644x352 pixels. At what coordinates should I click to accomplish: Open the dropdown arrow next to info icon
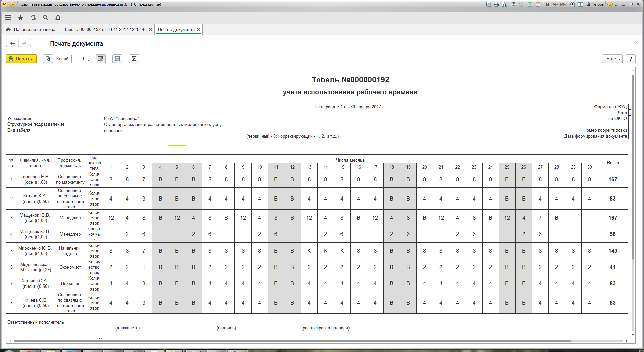click(x=616, y=5)
